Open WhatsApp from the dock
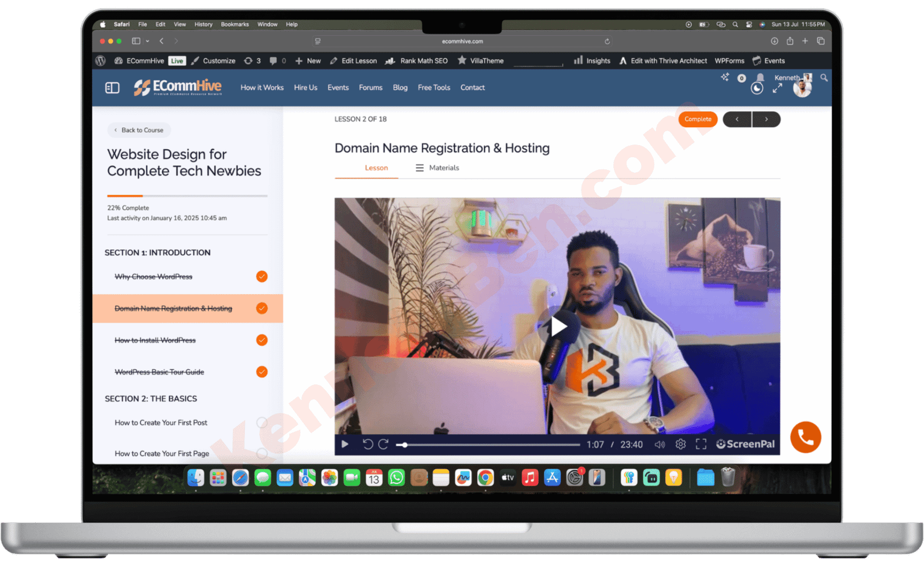The image size is (924, 578). [396, 477]
